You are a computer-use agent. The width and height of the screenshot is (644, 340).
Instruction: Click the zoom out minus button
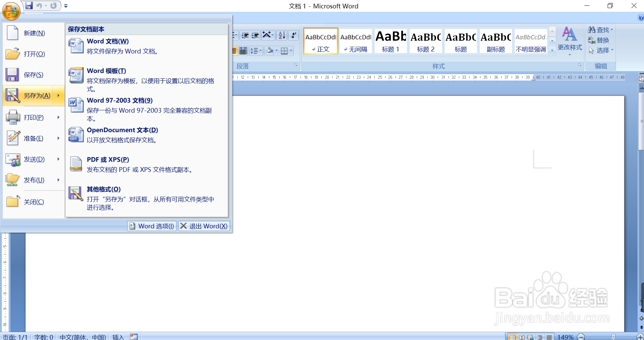[581, 337]
